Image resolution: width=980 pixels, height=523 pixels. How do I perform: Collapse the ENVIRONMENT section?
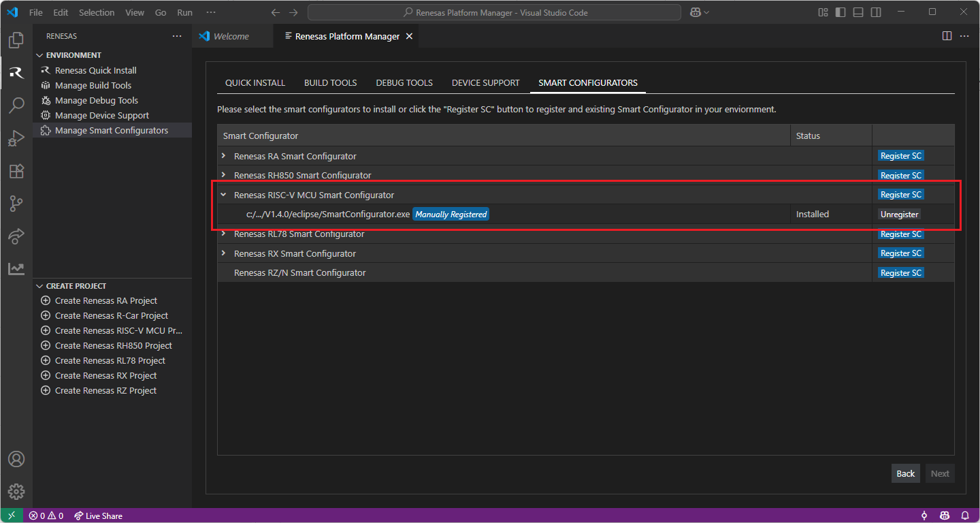(39, 55)
